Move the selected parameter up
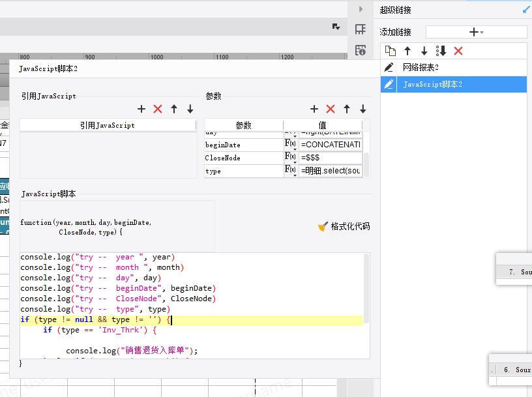 [x=347, y=109]
